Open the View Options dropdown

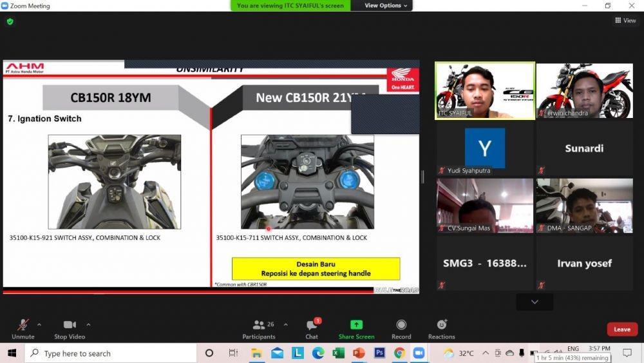pos(386,5)
